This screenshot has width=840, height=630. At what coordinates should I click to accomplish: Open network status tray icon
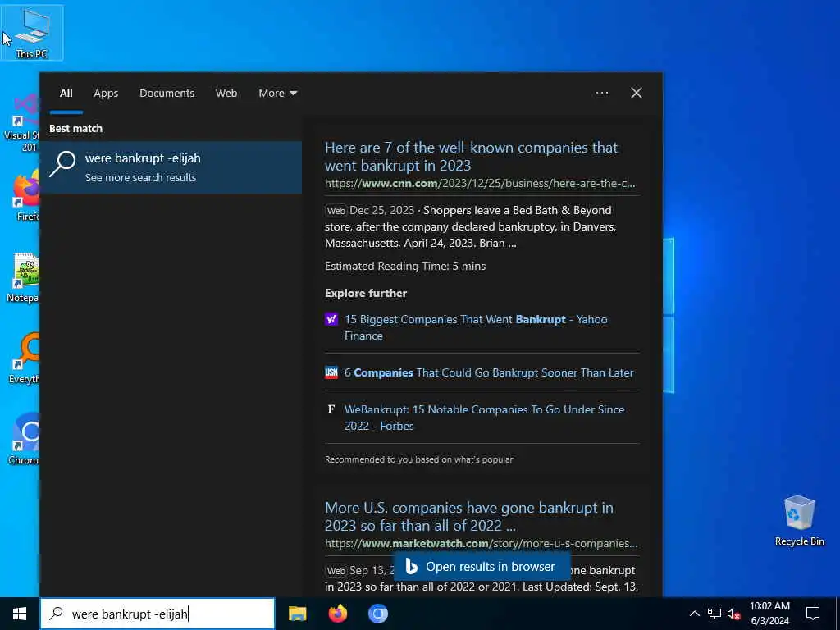[714, 614]
